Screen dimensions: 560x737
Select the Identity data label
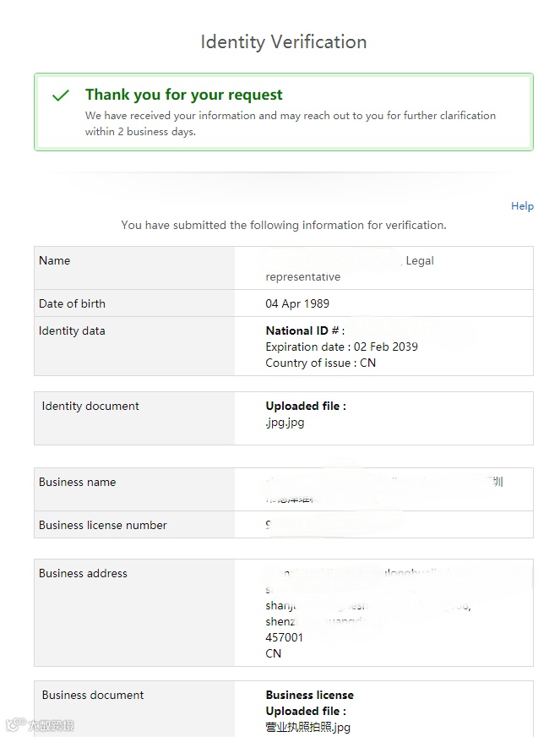[72, 330]
